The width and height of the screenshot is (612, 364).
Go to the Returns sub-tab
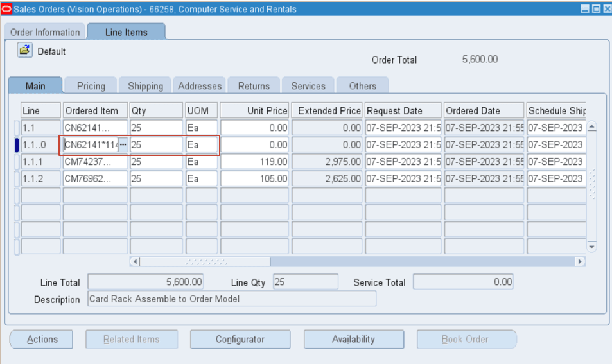click(x=254, y=86)
